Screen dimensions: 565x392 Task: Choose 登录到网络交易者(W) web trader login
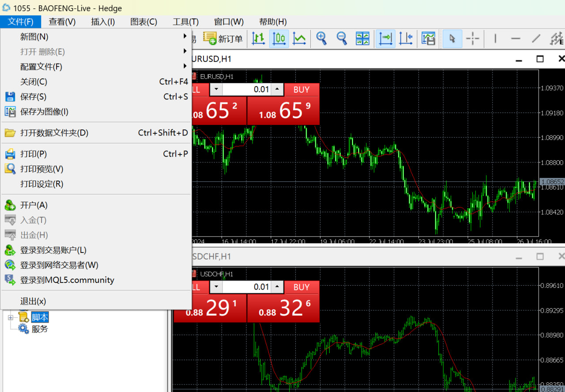tap(96, 265)
